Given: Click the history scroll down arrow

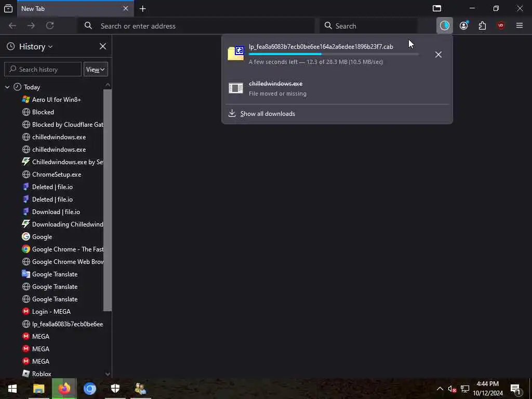Looking at the screenshot, I should (108, 374).
